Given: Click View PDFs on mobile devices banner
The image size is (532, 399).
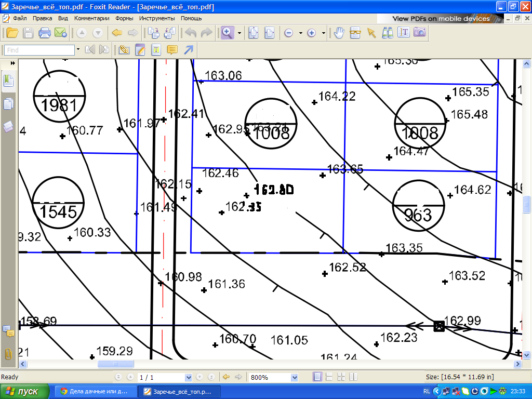Looking at the screenshot, I should (441, 18).
